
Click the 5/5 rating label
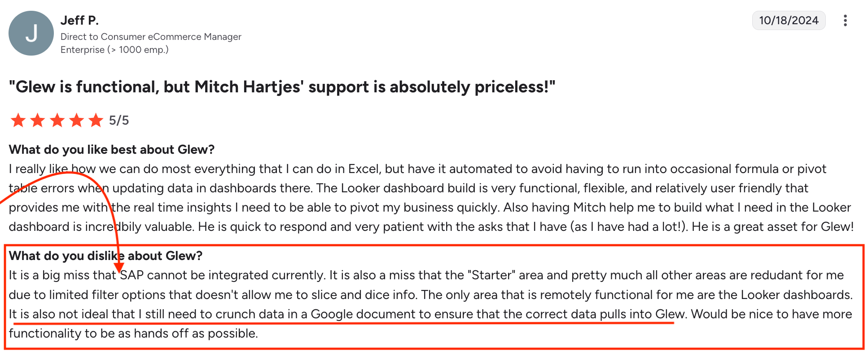point(118,120)
